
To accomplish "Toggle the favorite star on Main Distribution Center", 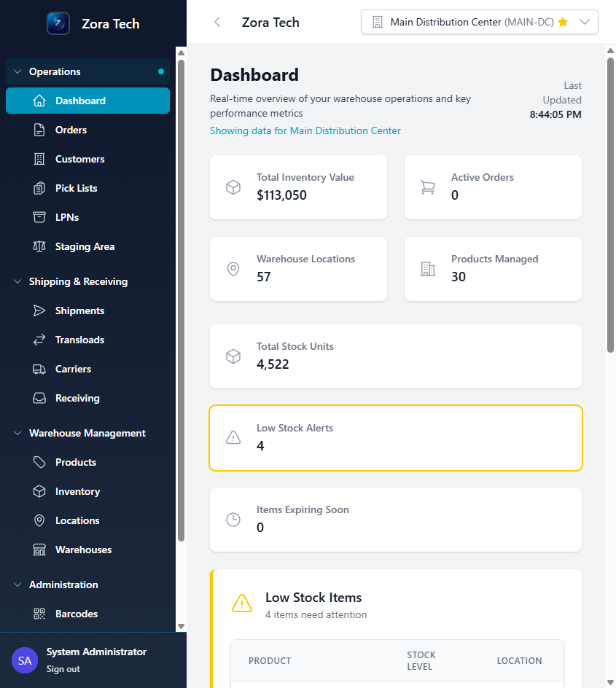I will [562, 22].
